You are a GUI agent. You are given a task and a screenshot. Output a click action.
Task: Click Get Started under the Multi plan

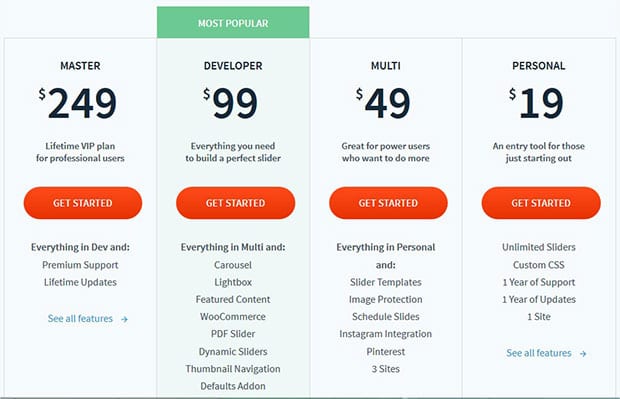(388, 203)
